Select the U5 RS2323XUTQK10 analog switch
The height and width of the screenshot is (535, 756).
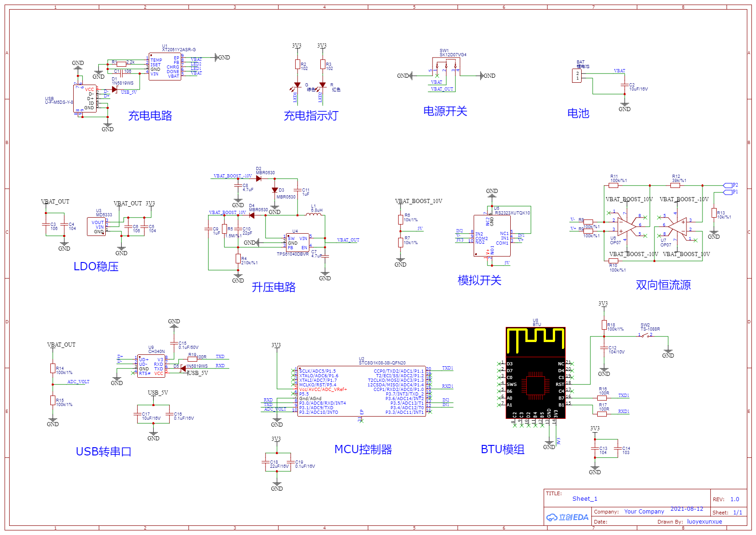coord(492,235)
